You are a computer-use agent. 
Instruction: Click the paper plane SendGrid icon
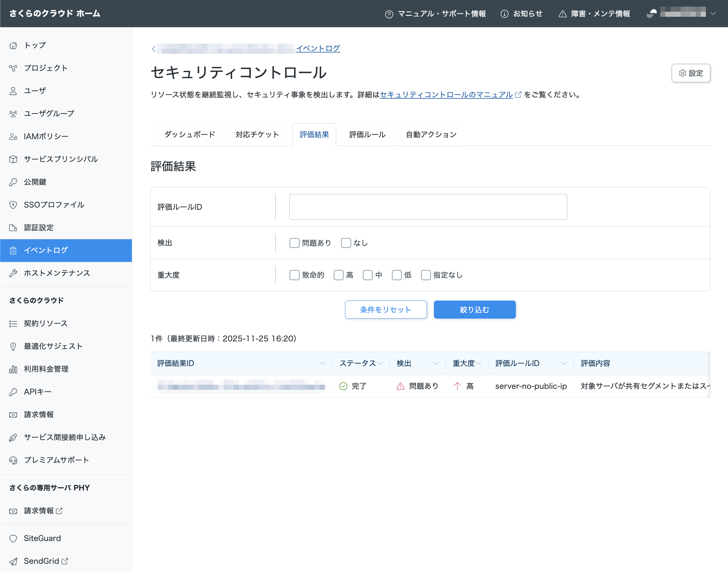point(13,561)
